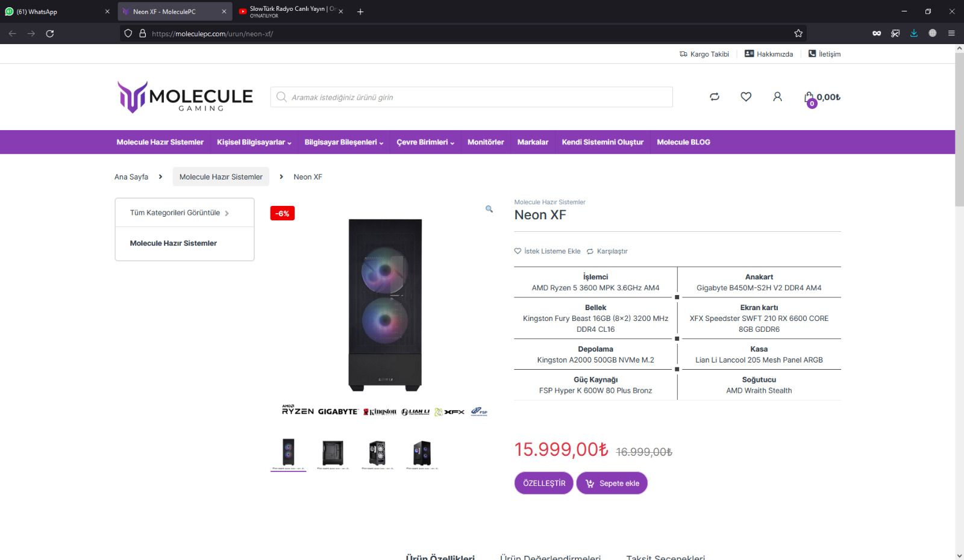Open the user account icon
964x560 pixels.
(x=777, y=97)
